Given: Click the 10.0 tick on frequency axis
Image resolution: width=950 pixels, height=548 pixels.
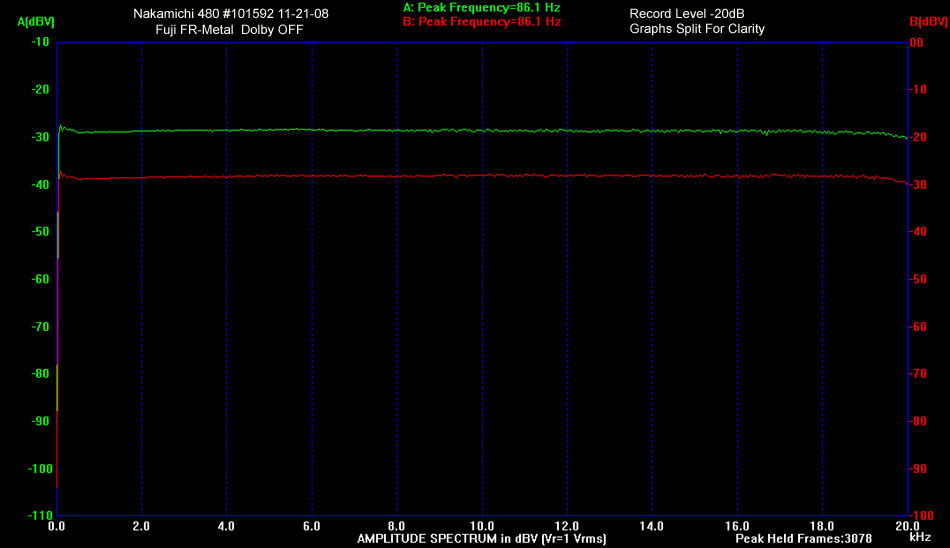Looking at the screenshot, I should (x=482, y=525).
